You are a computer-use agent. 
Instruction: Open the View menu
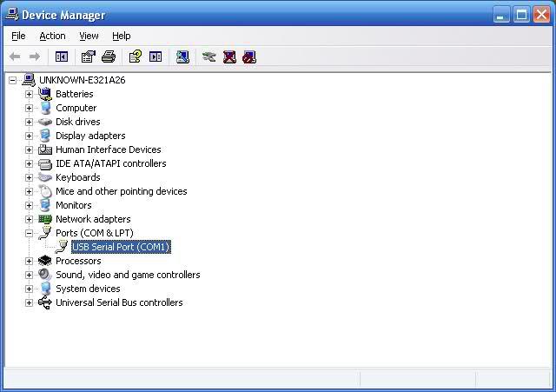tap(89, 36)
